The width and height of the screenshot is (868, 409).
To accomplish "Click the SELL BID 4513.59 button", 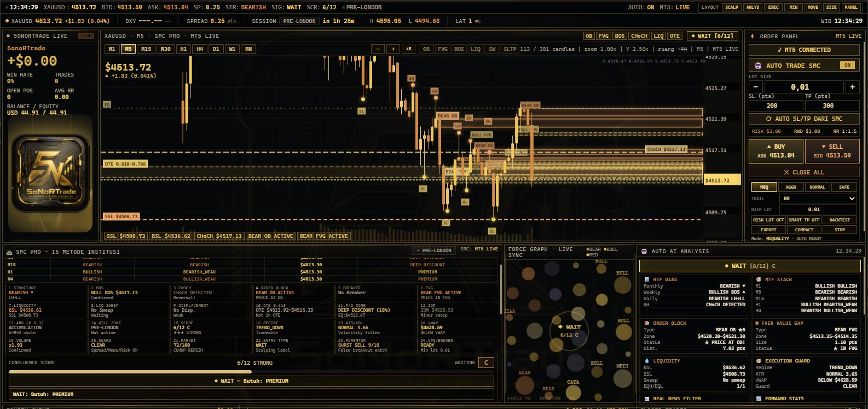I will [832, 151].
